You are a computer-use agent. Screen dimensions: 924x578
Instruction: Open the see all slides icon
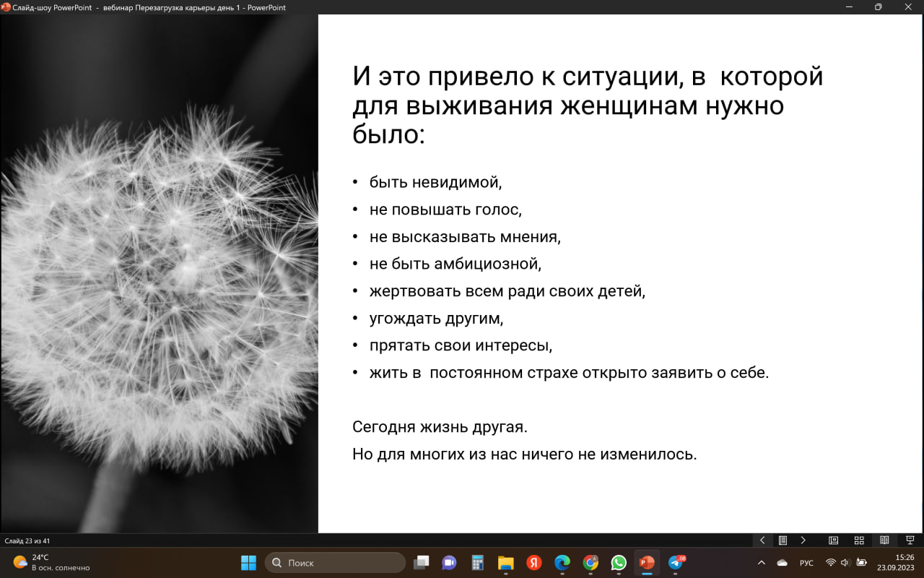783,540
